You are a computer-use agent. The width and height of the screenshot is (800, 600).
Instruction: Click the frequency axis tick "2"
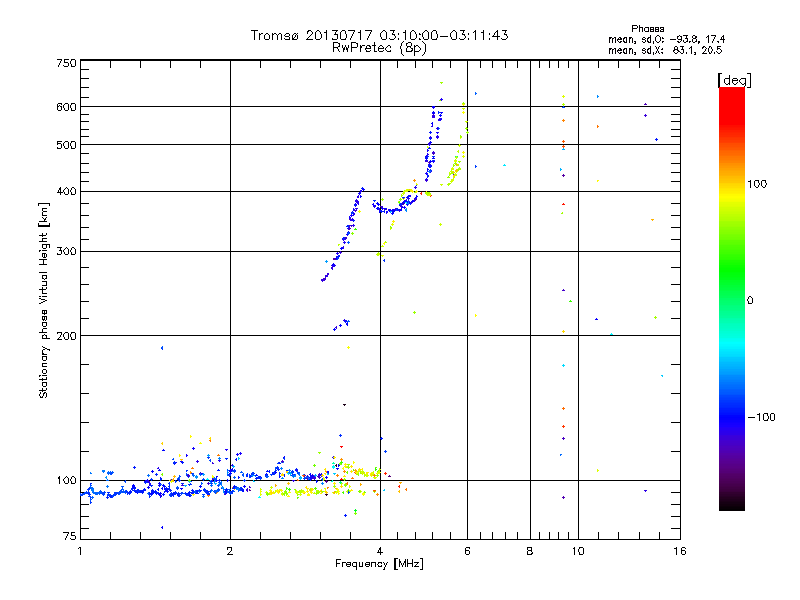click(x=230, y=551)
